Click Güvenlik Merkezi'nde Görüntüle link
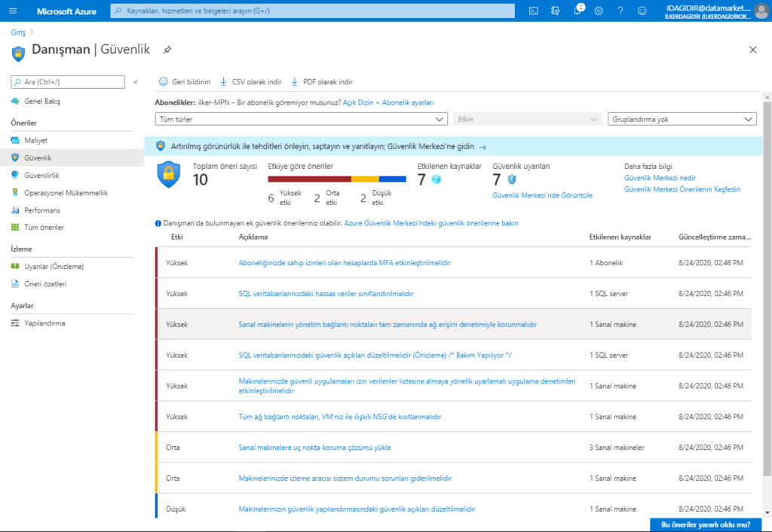Screen dimensions: 772x532 click(542, 195)
